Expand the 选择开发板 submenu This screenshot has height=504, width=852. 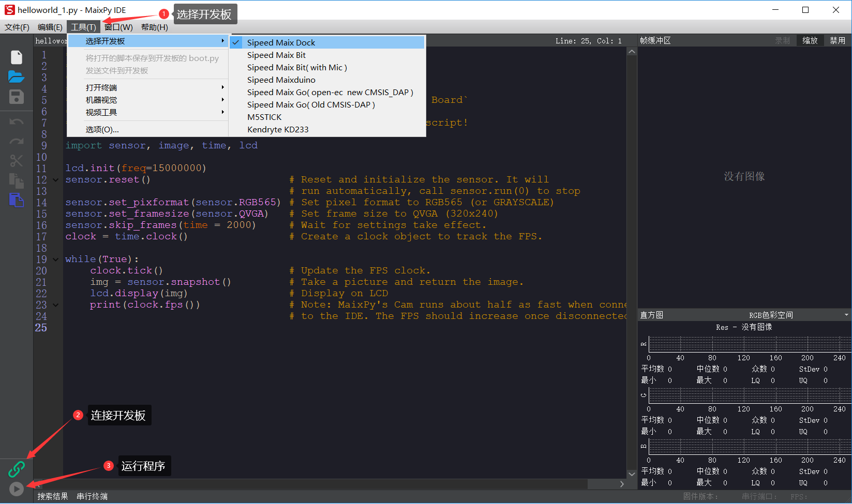[x=148, y=41]
